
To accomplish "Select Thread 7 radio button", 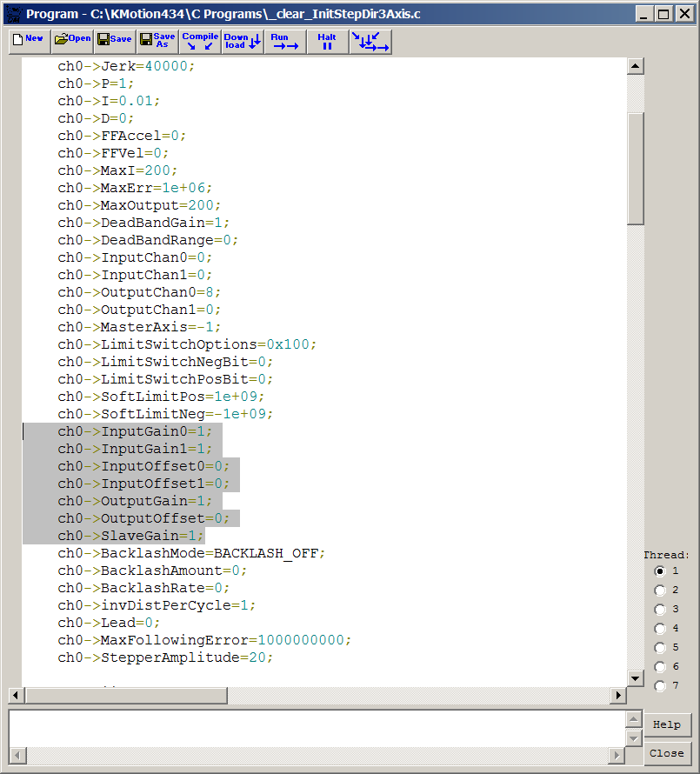I will click(x=660, y=686).
